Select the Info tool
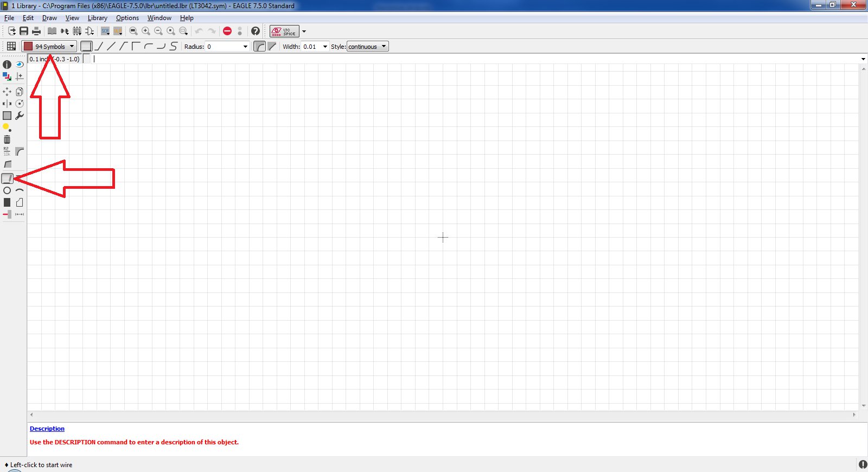The height and width of the screenshot is (472, 868). [x=7, y=65]
